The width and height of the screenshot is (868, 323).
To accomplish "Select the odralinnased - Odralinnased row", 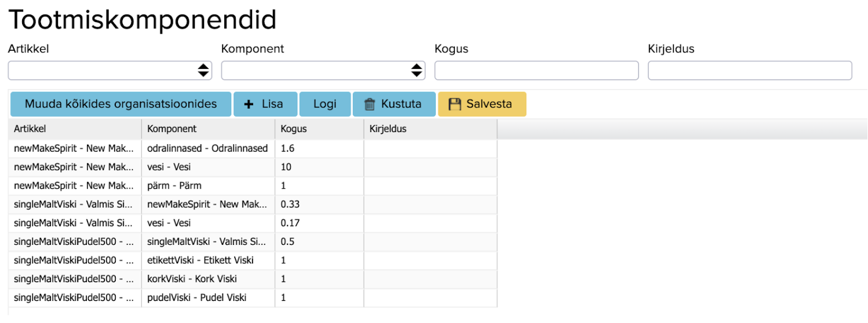I will (207, 149).
